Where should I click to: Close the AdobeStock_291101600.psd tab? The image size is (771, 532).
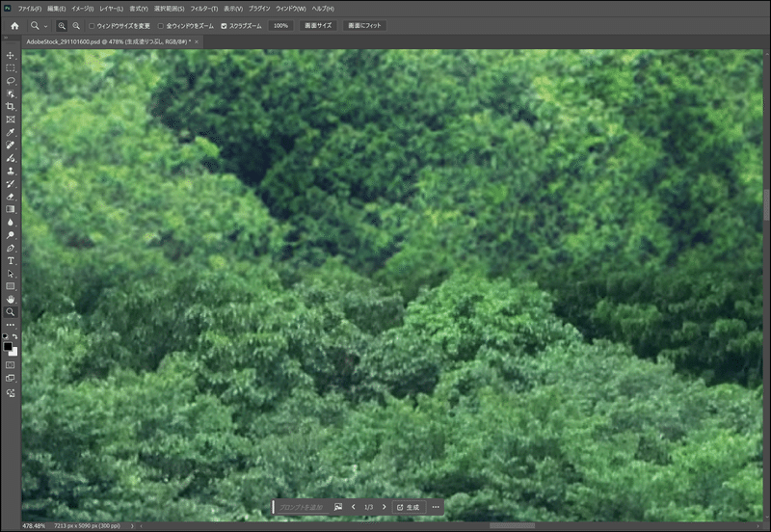tap(197, 41)
